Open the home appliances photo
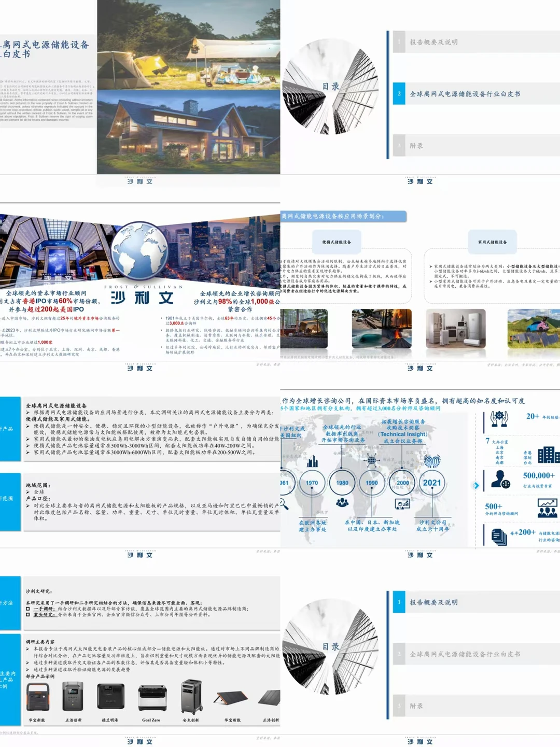 456,329
